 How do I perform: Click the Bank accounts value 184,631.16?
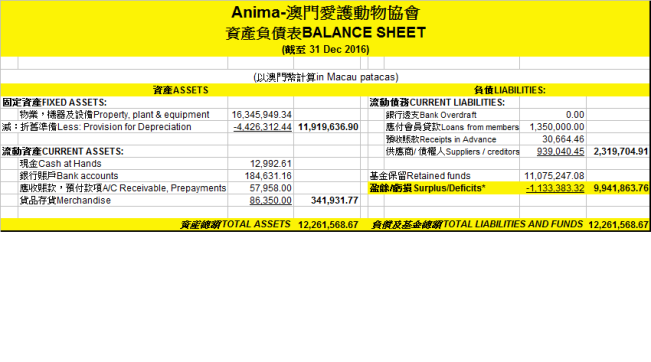tap(268, 176)
